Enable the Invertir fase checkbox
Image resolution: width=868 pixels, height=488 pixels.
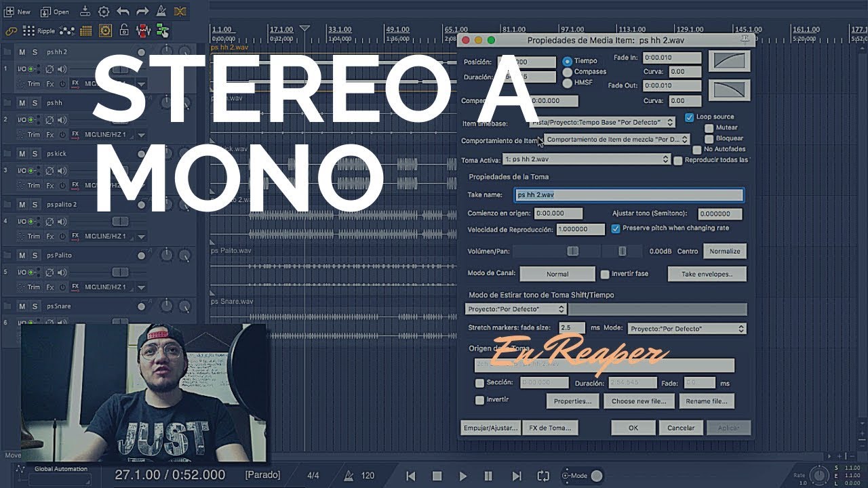coord(605,274)
